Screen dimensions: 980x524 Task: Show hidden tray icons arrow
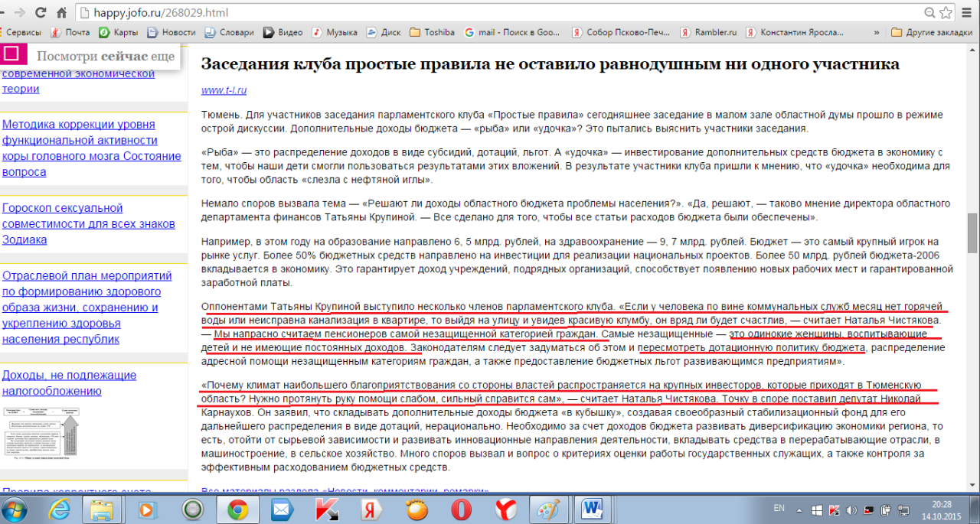pos(801,509)
